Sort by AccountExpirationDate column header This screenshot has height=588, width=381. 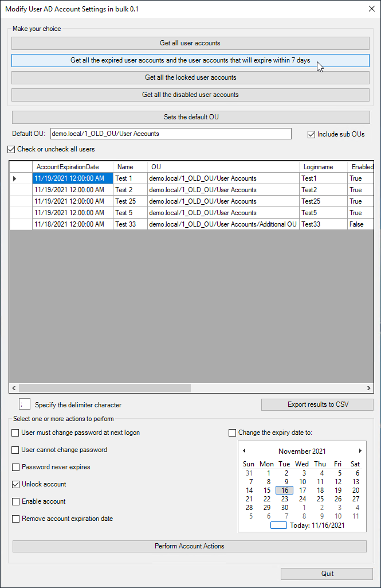tap(68, 167)
